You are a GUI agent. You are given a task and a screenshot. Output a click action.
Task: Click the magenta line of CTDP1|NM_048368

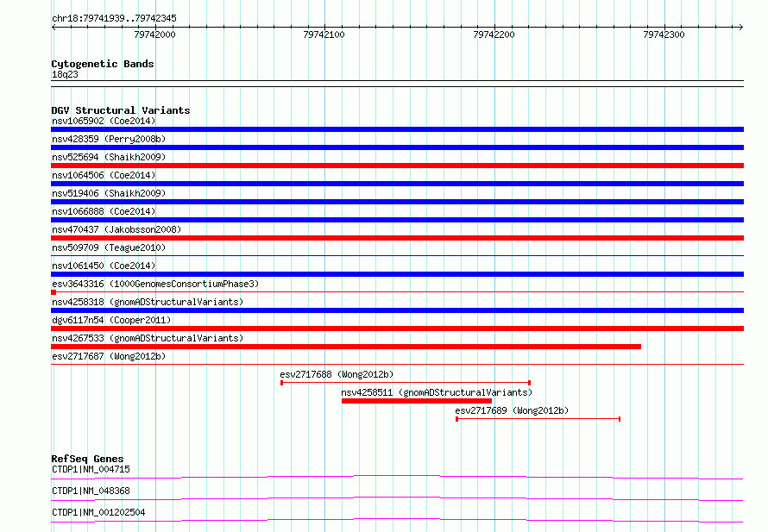[x=397, y=498]
